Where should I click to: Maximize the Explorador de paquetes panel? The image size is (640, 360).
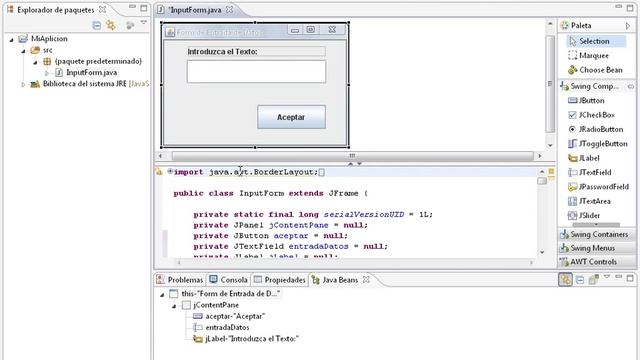[144, 8]
